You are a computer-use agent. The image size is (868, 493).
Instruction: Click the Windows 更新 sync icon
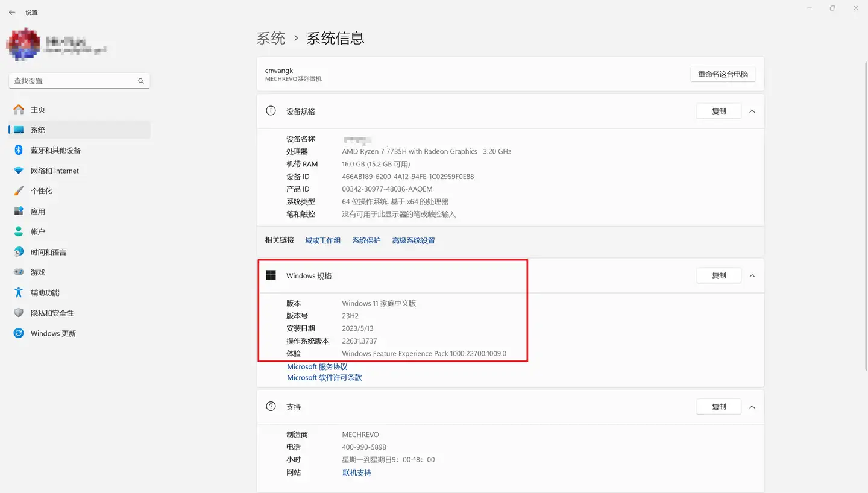19,333
